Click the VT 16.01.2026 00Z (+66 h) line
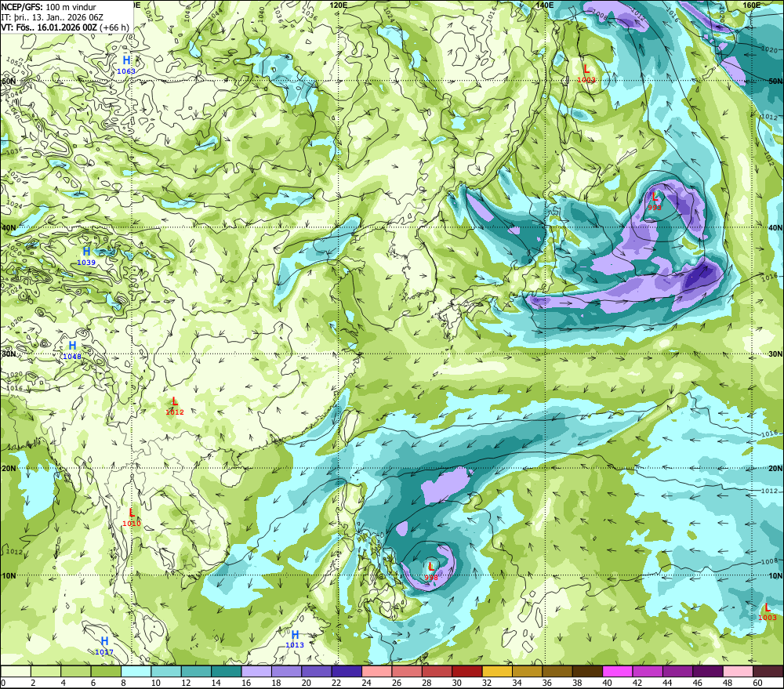784x689 pixels. (65, 27)
